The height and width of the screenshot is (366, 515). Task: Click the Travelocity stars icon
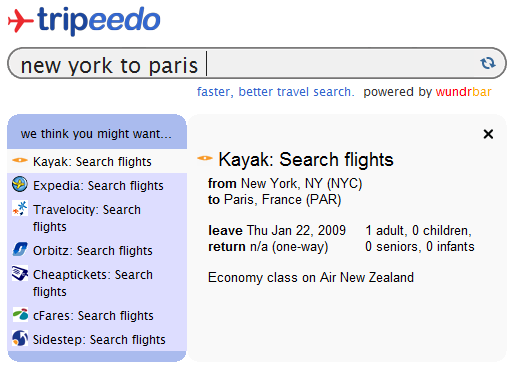pos(20,208)
